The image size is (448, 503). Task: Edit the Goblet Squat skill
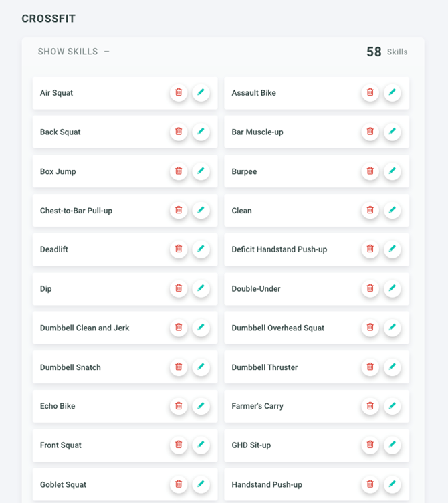point(201,484)
